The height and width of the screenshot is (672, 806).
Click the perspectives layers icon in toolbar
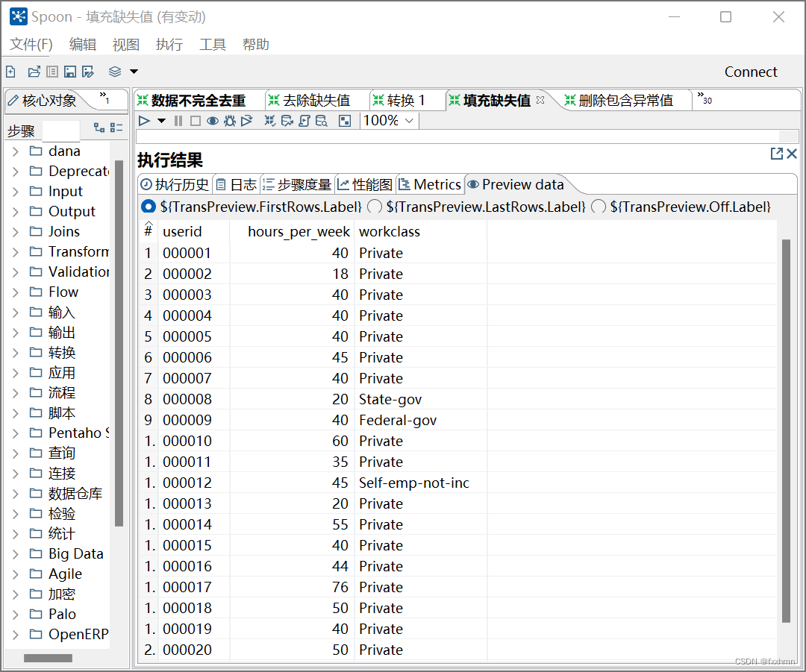[116, 71]
